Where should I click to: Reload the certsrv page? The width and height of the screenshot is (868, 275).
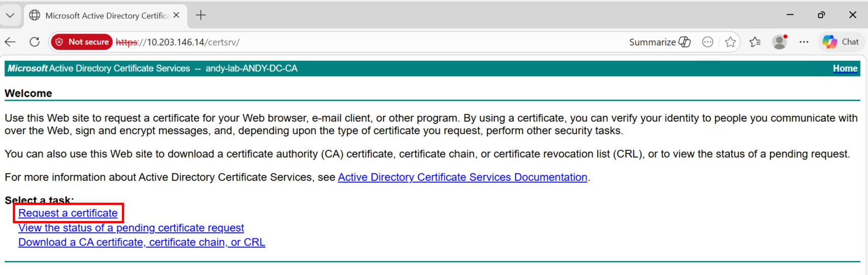pyautogui.click(x=35, y=42)
